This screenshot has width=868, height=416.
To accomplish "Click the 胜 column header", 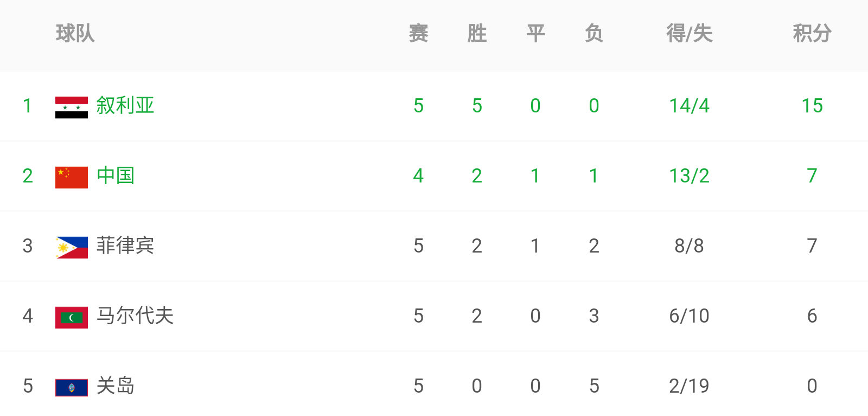I will click(477, 33).
